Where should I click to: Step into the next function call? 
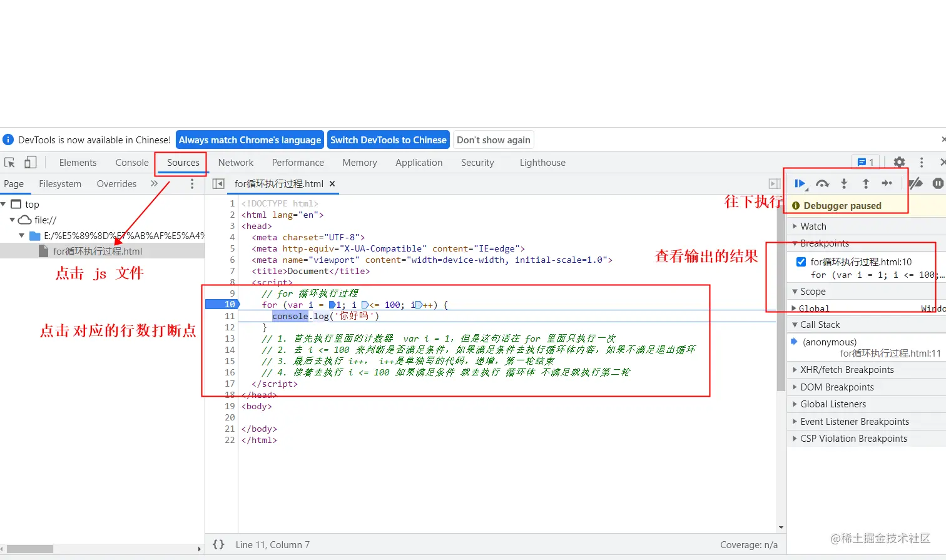click(x=844, y=183)
